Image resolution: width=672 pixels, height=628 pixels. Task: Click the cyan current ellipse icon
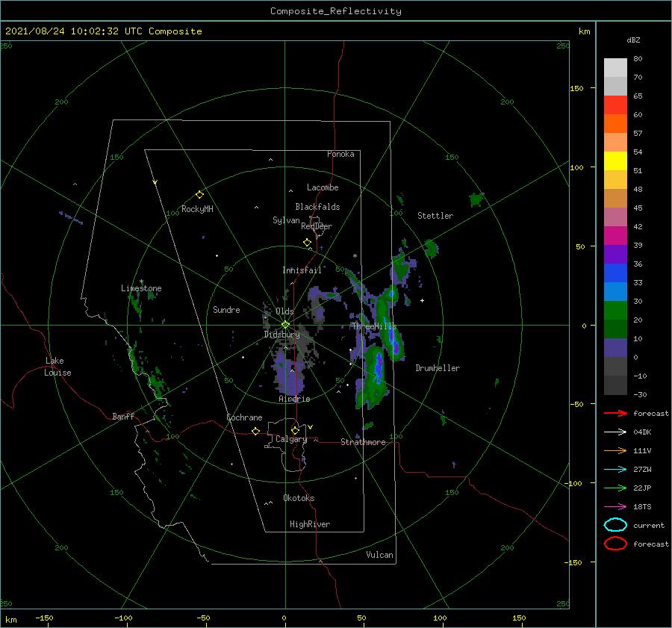coord(615,525)
